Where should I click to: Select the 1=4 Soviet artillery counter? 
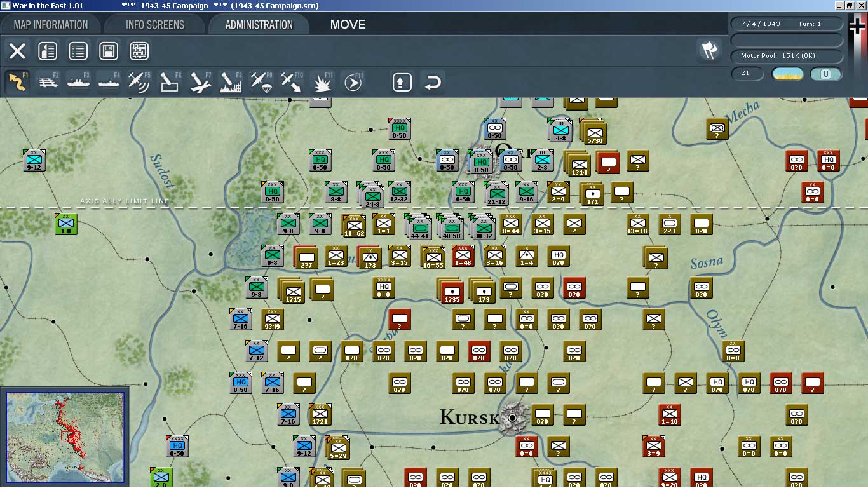[x=526, y=255]
